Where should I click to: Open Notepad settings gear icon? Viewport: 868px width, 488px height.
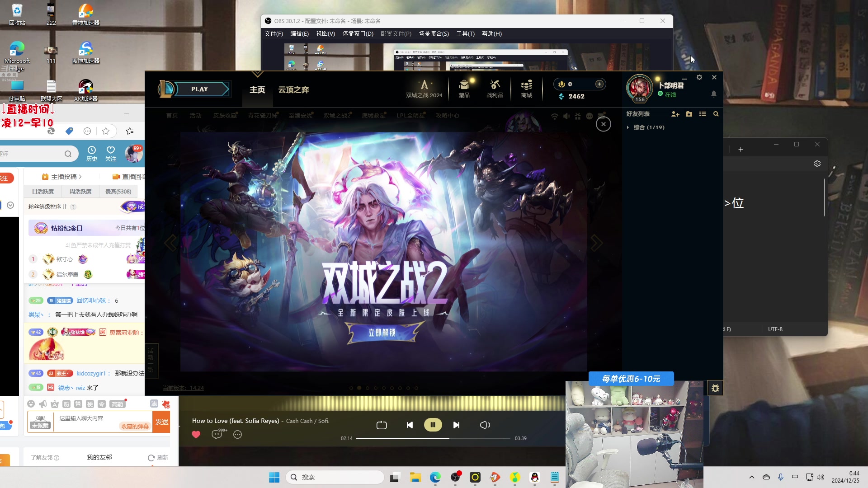pos(817,164)
